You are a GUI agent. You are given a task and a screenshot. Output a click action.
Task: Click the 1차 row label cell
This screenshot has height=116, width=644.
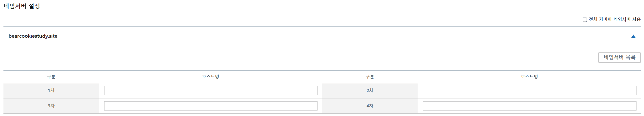click(51, 91)
